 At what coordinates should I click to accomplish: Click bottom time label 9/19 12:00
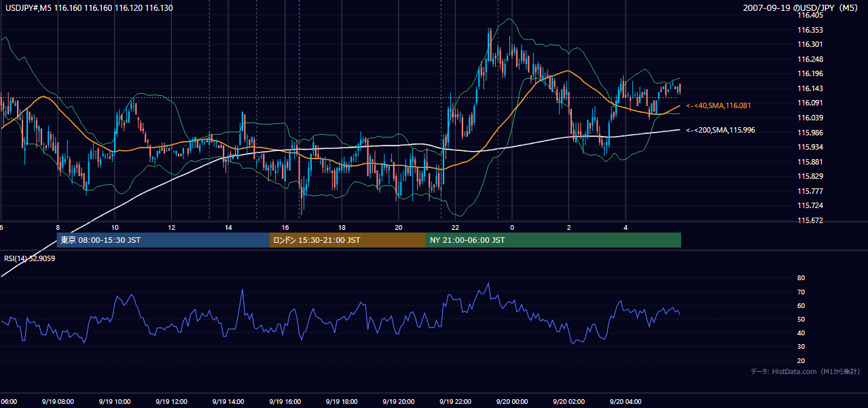pos(171,402)
